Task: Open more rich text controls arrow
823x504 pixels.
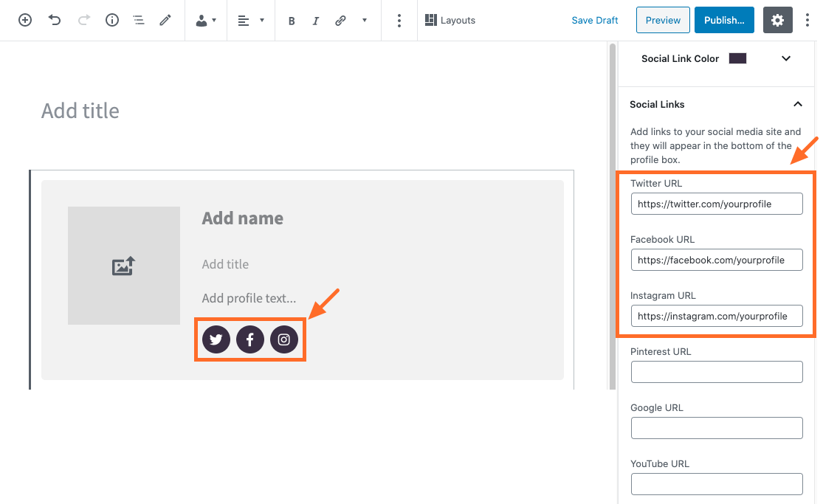Action: coord(365,21)
